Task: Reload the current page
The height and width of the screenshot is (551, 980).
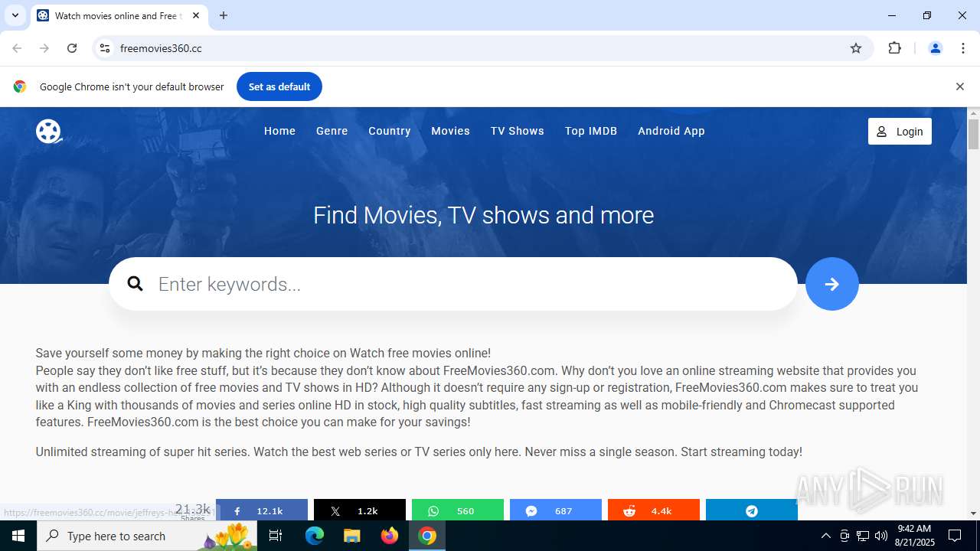Action: pyautogui.click(x=72, y=48)
